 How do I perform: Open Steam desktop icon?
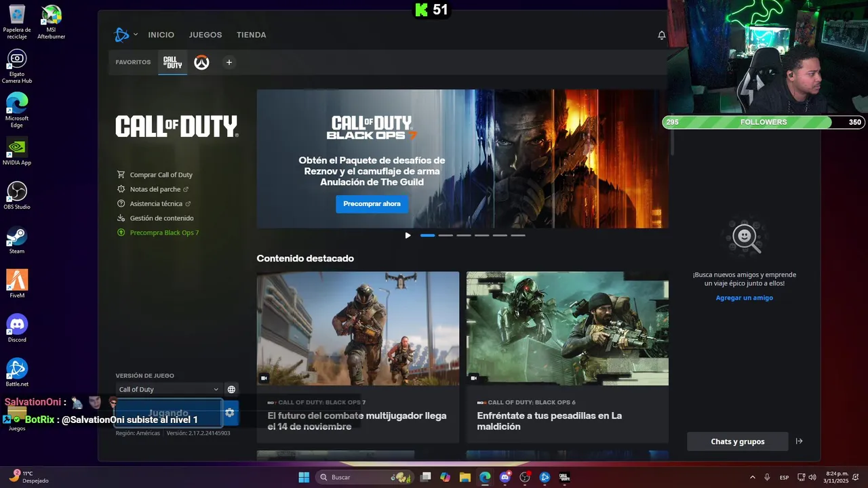[17, 240]
